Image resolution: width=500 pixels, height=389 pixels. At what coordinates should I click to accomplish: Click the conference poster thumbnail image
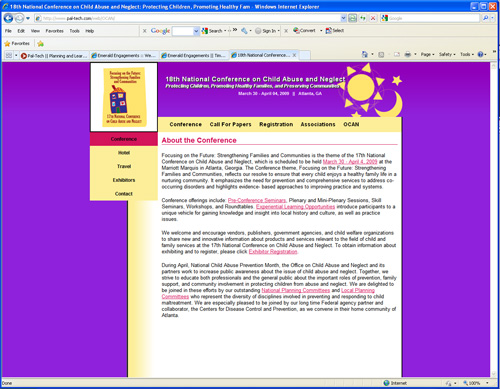click(x=124, y=97)
